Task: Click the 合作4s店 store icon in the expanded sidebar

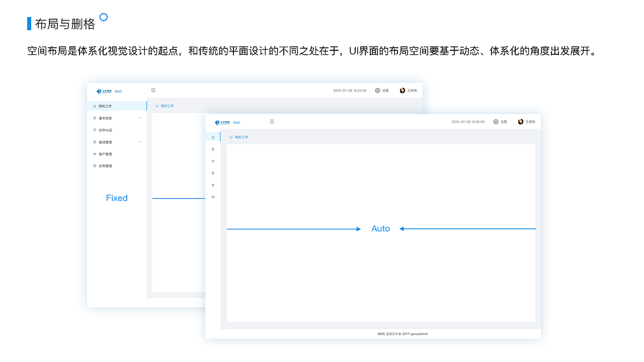Action: coord(96,130)
